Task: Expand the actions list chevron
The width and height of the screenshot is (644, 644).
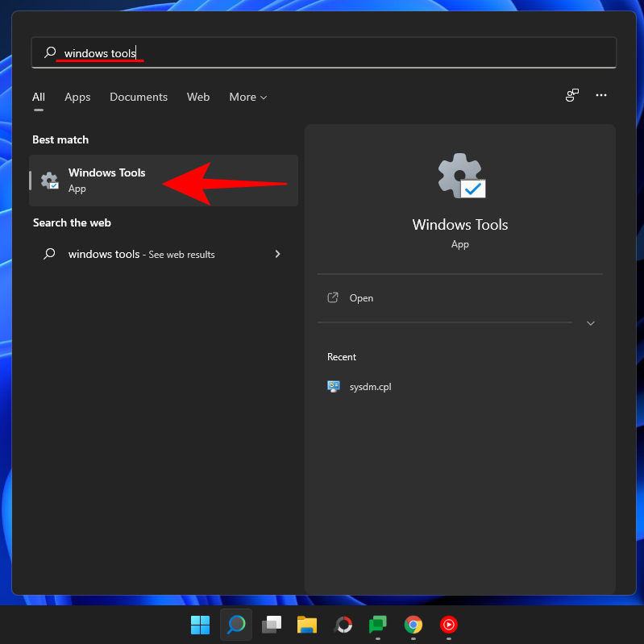Action: pyautogui.click(x=591, y=323)
